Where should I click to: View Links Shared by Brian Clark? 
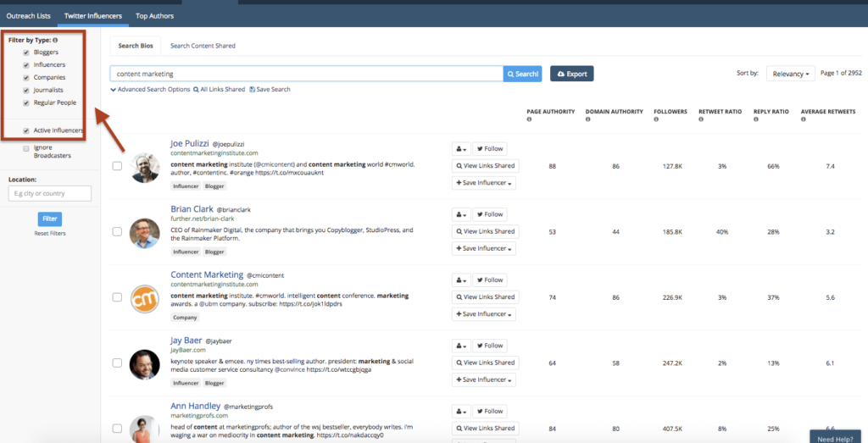click(x=484, y=232)
